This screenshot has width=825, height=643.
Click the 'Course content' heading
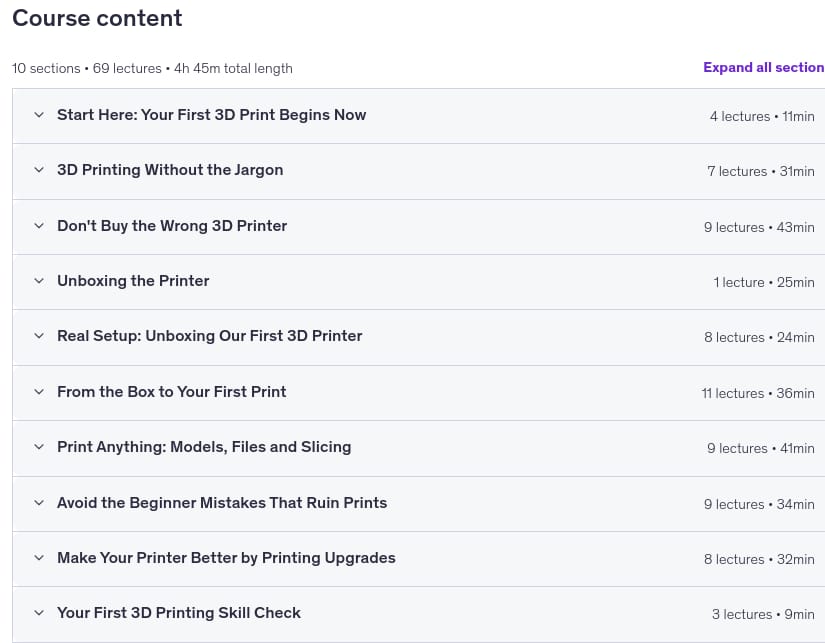[97, 18]
